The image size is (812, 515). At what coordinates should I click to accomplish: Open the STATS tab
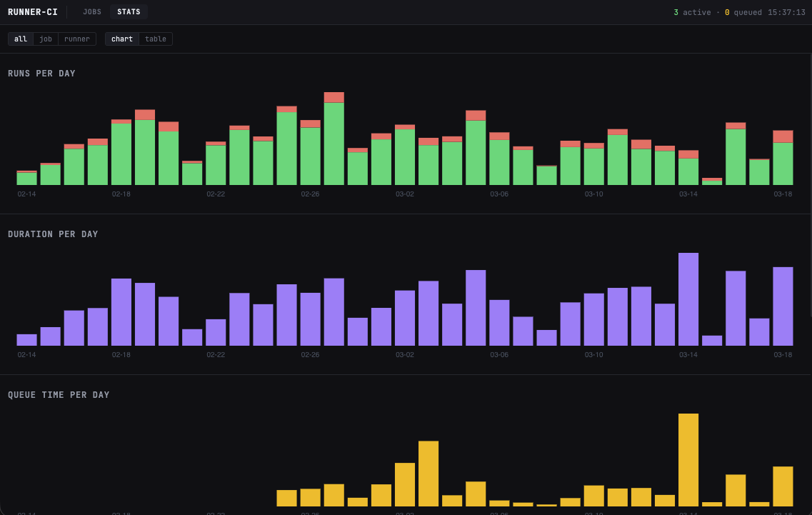tap(129, 11)
